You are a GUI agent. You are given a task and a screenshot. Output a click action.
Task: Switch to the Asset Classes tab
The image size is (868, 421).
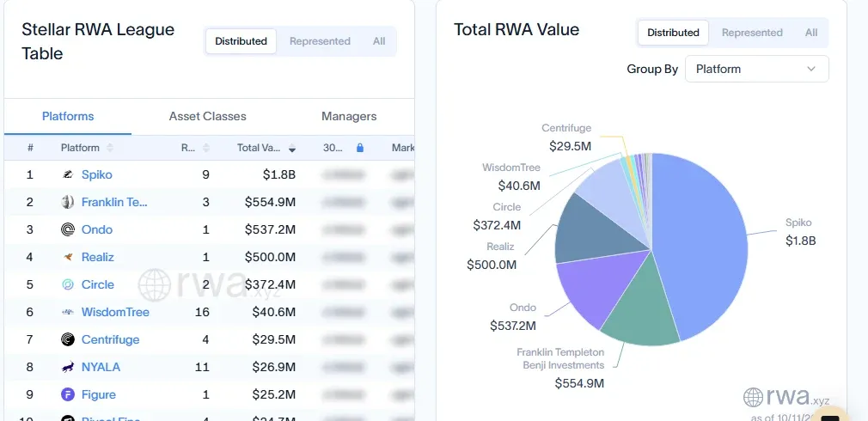(208, 116)
